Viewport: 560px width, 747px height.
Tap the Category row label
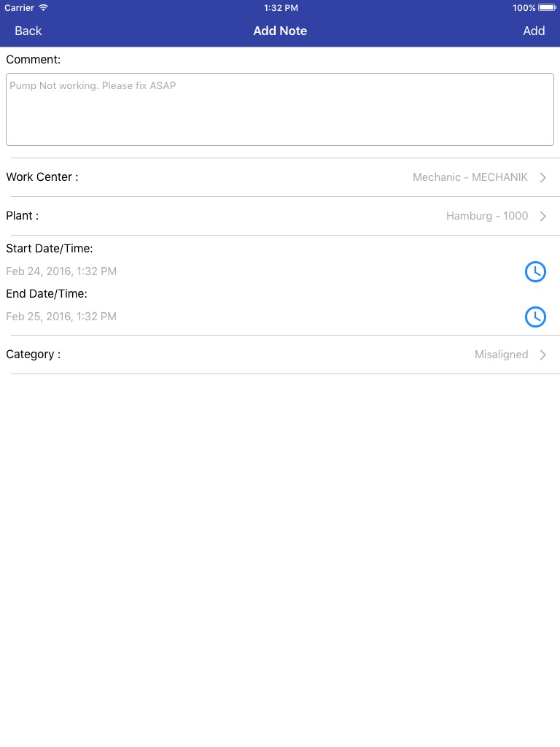tap(33, 355)
